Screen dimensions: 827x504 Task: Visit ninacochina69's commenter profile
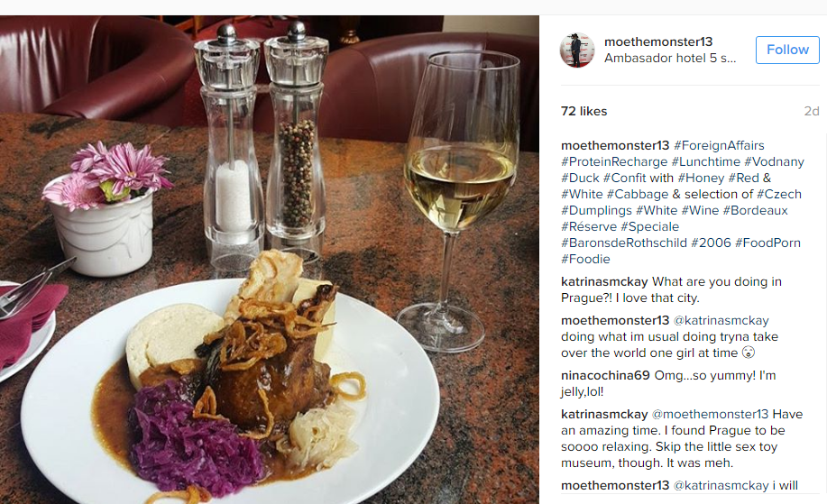click(605, 376)
